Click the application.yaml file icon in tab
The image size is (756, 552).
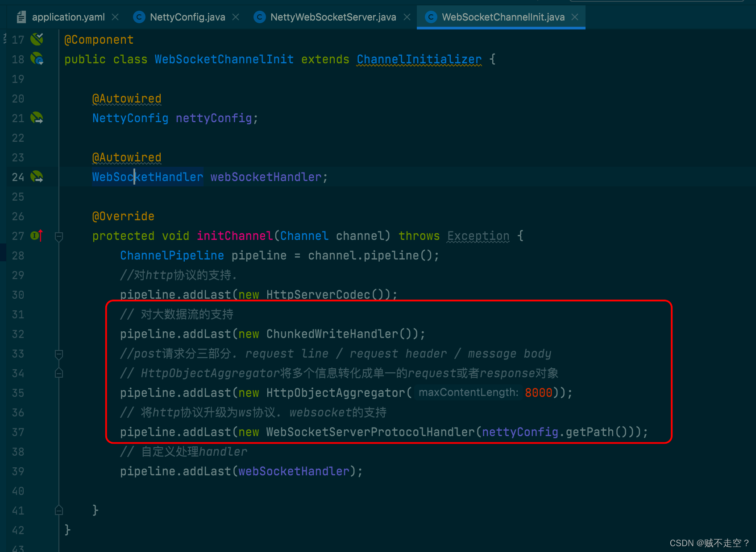coord(21,17)
